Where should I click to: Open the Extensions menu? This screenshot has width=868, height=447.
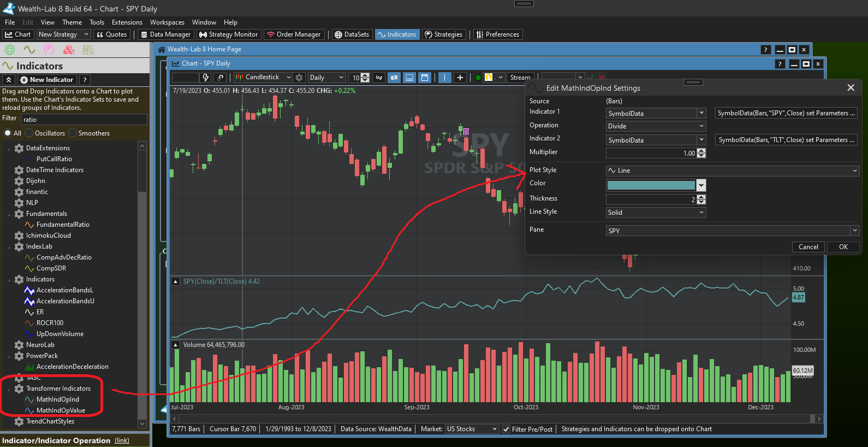[x=127, y=22]
